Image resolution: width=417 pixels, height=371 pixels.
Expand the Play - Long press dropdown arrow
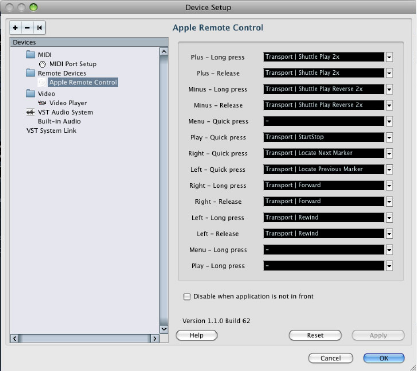tap(389, 266)
